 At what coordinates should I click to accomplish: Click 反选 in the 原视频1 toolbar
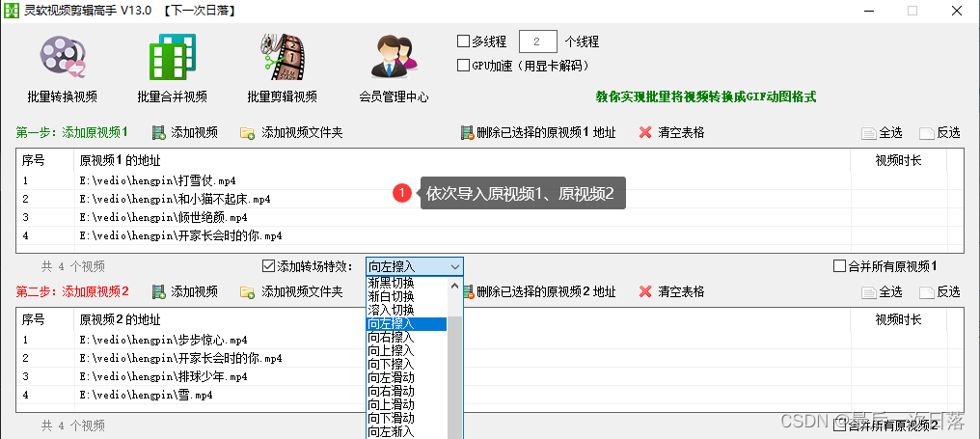coord(939,132)
